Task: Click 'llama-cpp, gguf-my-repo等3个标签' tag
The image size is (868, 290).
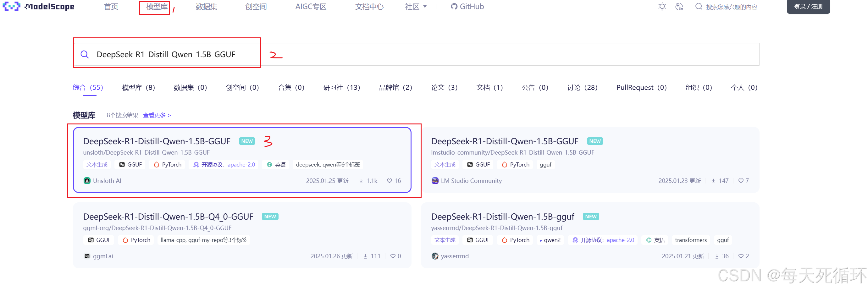Action: click(204, 240)
